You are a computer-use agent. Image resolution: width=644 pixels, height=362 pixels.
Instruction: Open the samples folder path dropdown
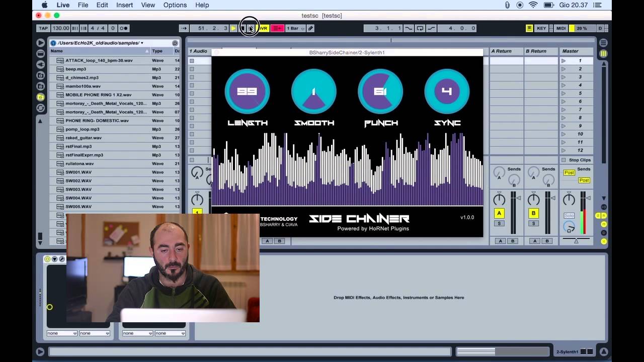pyautogui.click(x=101, y=43)
